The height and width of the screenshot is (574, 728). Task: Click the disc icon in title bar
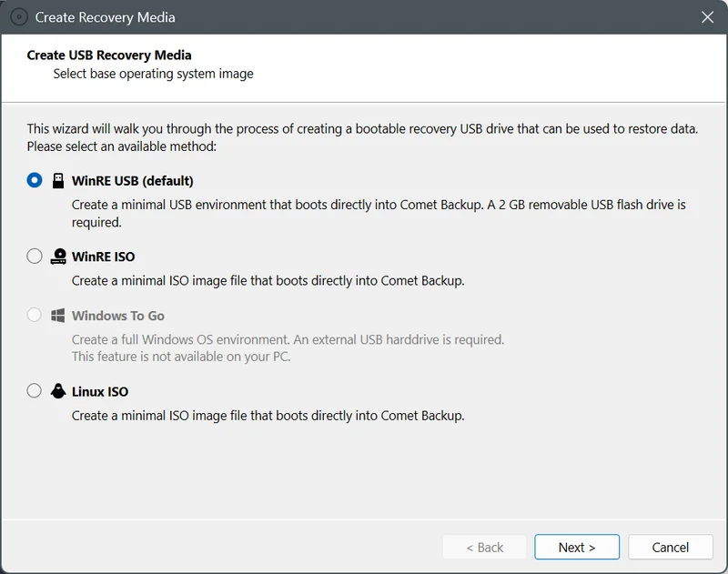coord(19,17)
